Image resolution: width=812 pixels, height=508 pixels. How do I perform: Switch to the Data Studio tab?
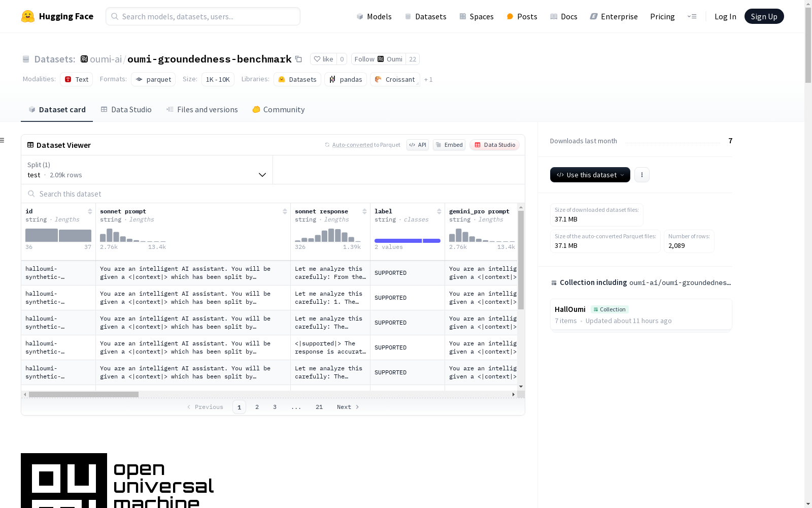click(126, 110)
